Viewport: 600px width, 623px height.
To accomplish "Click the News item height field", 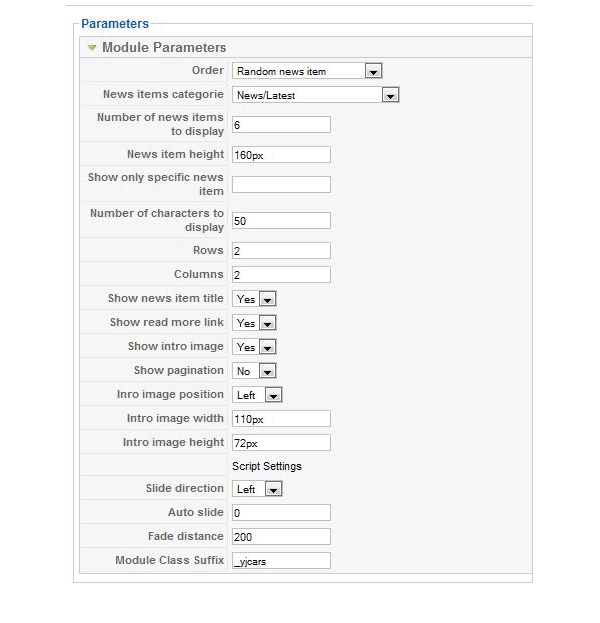I will [281, 155].
